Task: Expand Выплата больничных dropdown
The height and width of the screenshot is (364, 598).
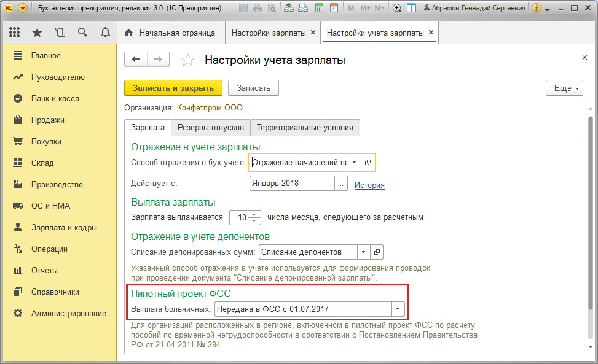Action: (x=398, y=309)
